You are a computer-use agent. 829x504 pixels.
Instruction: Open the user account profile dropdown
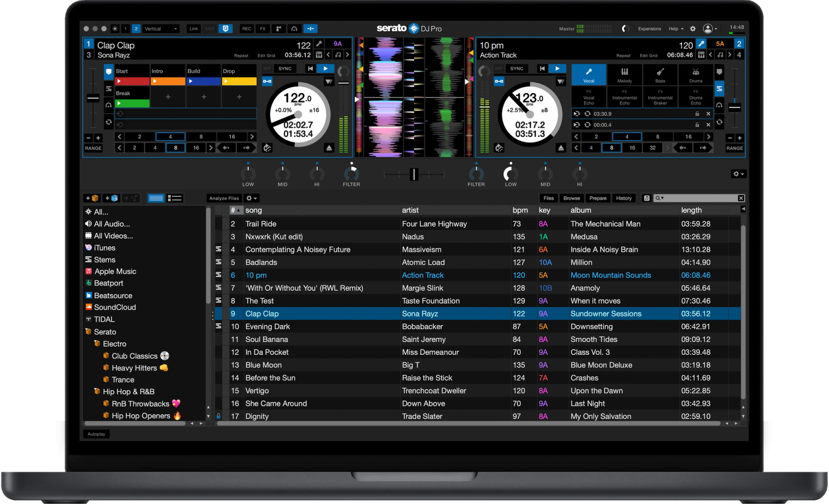click(x=710, y=29)
